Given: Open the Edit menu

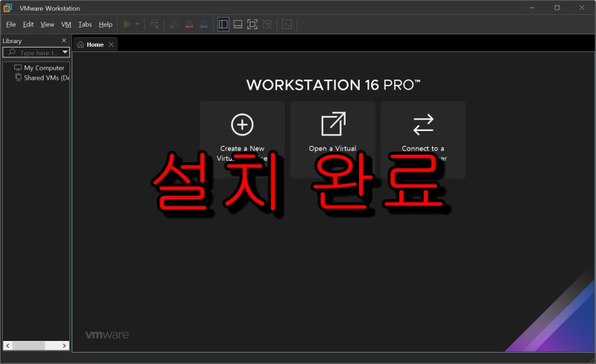Looking at the screenshot, I should (x=28, y=25).
